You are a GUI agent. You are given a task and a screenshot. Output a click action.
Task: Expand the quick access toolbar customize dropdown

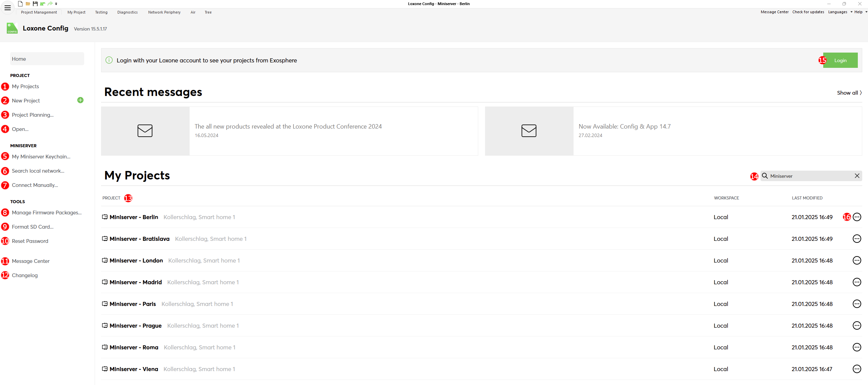point(56,4)
